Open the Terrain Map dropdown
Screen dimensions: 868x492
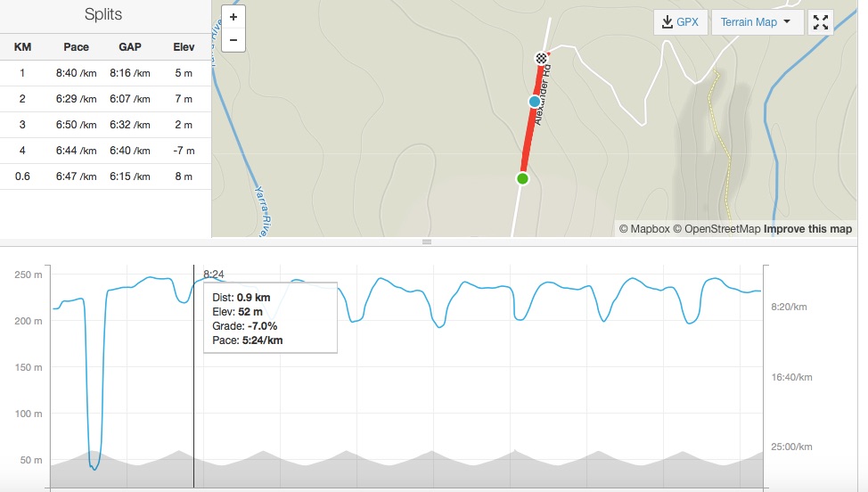pos(757,22)
